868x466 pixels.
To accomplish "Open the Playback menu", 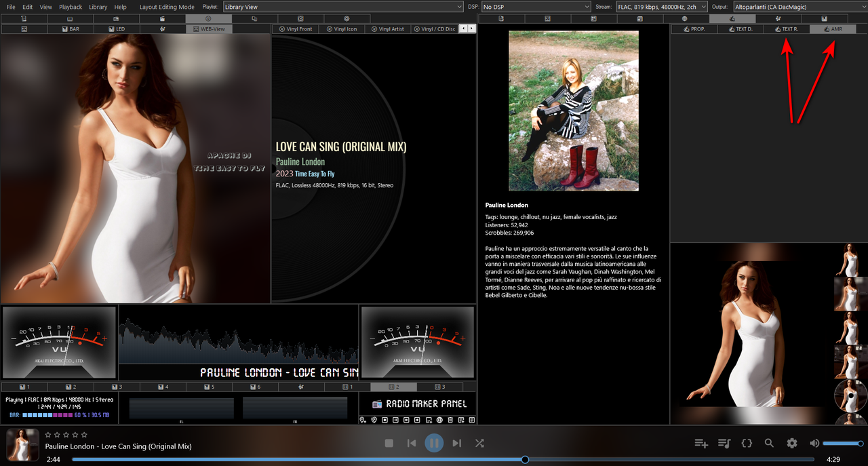I will (71, 7).
